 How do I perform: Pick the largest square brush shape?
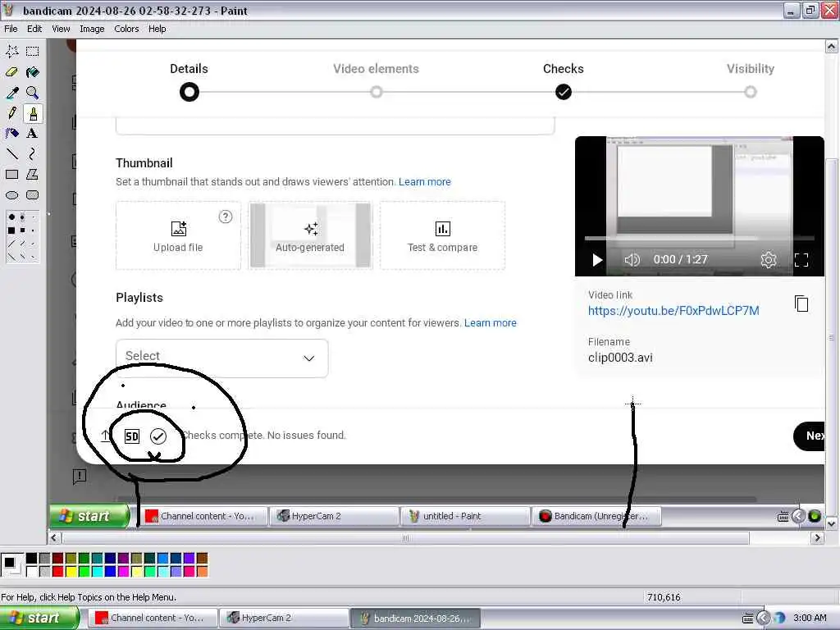coord(11,231)
